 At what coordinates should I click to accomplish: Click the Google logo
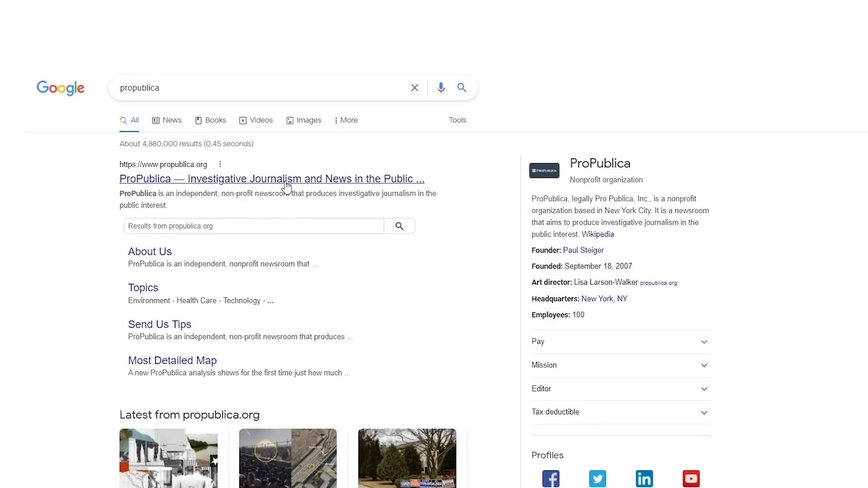click(x=60, y=88)
